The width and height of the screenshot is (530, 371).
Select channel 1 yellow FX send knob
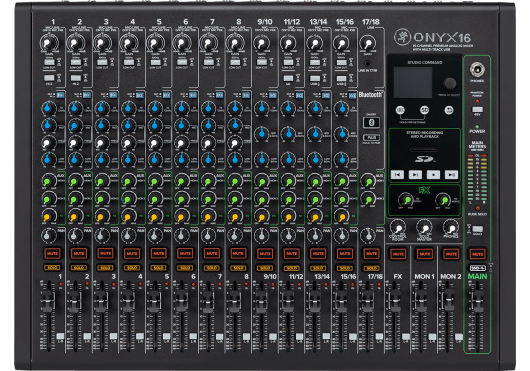click(x=49, y=216)
